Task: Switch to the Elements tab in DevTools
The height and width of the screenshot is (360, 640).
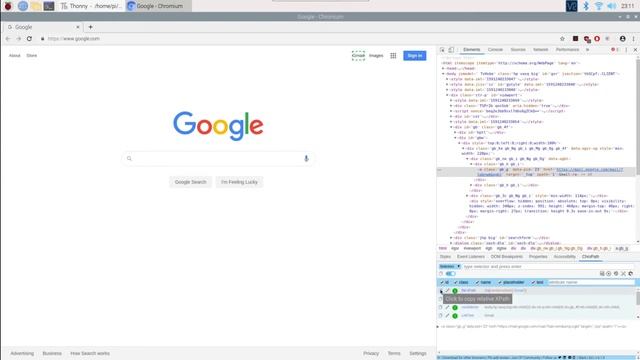Action: point(471,50)
